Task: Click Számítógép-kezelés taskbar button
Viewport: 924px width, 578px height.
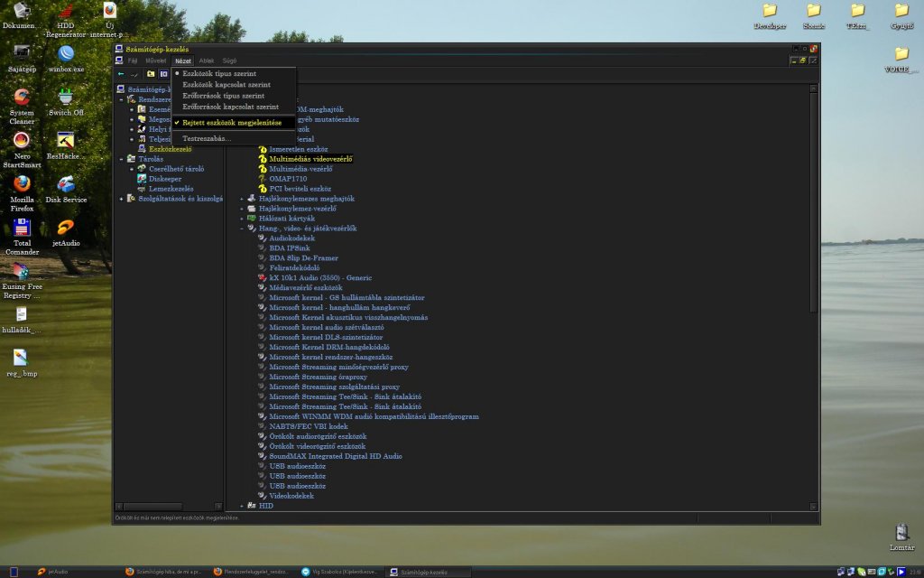Action: point(429,572)
